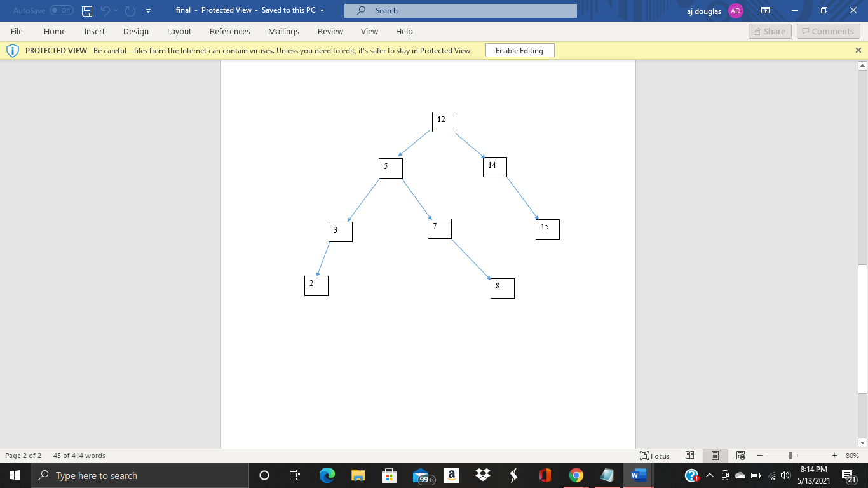Click the Enable Editing button
Image resolution: width=868 pixels, height=488 pixels.
tap(519, 50)
